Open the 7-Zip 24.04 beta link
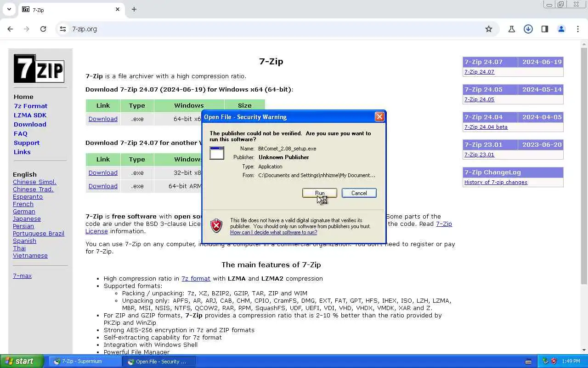 [486, 127]
